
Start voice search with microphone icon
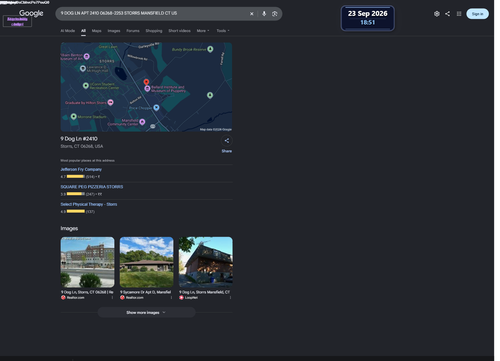tap(264, 14)
